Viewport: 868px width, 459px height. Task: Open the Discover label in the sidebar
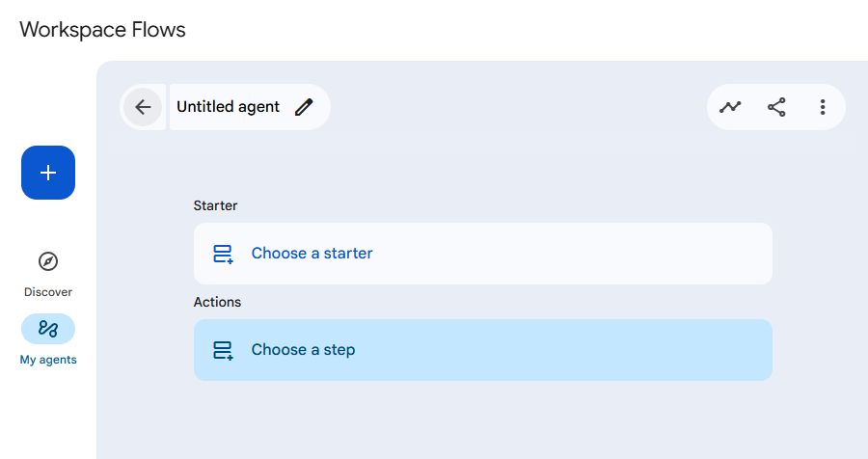click(48, 292)
